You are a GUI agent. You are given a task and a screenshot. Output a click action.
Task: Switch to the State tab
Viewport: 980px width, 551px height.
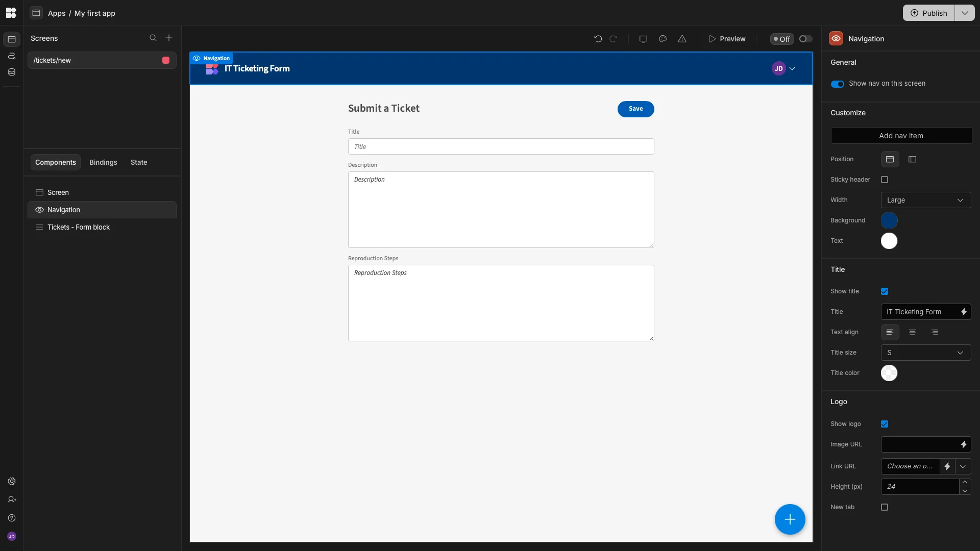tap(139, 162)
